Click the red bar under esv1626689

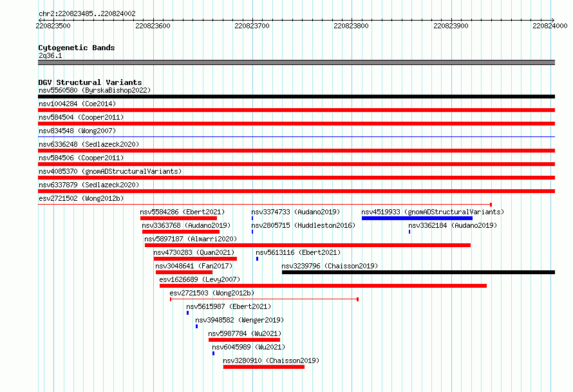point(323,286)
